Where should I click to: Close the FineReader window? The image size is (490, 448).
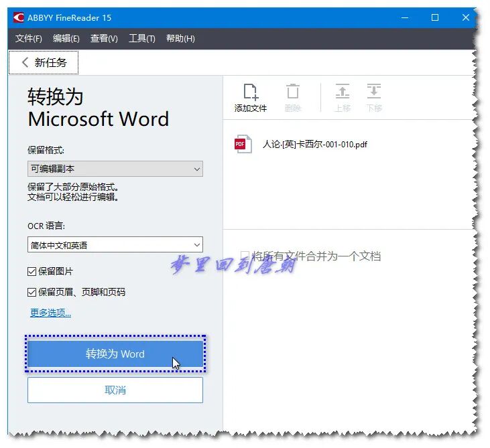coord(466,17)
